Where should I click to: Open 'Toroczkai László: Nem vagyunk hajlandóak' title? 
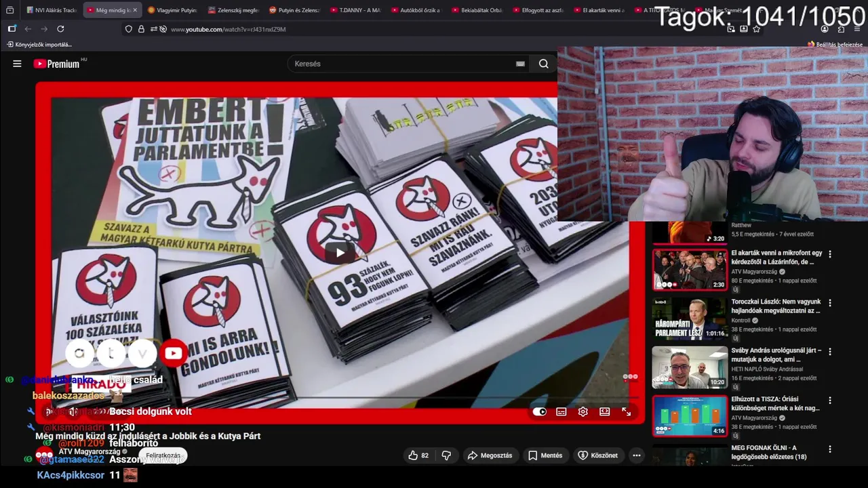pos(776,306)
